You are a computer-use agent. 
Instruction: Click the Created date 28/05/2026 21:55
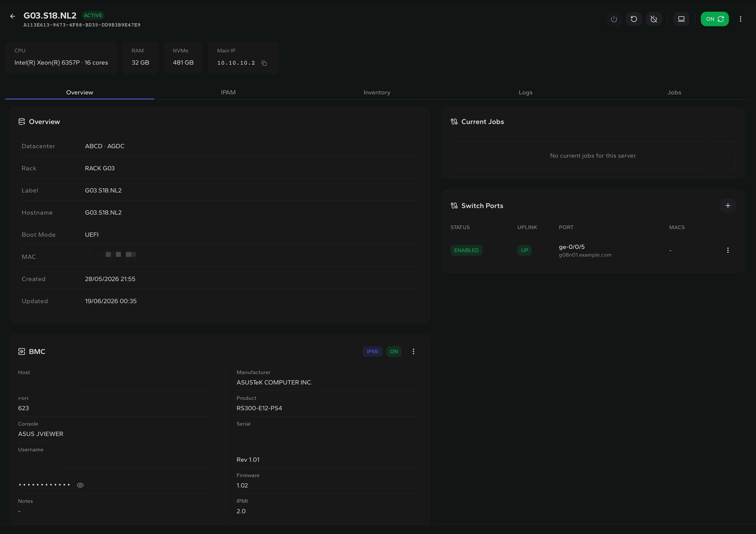110,279
